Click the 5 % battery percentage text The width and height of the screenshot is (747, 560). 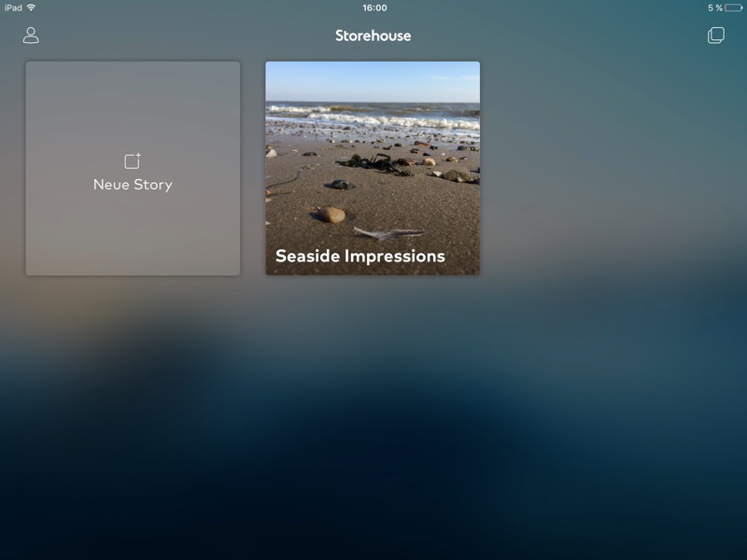tap(714, 7)
